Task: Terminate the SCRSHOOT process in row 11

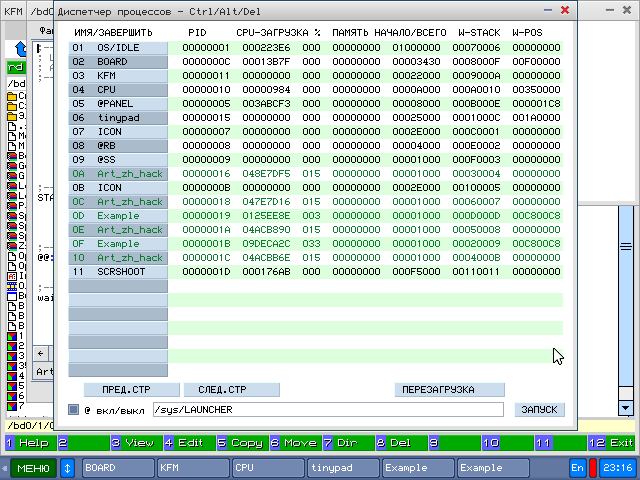Action: click(117, 271)
